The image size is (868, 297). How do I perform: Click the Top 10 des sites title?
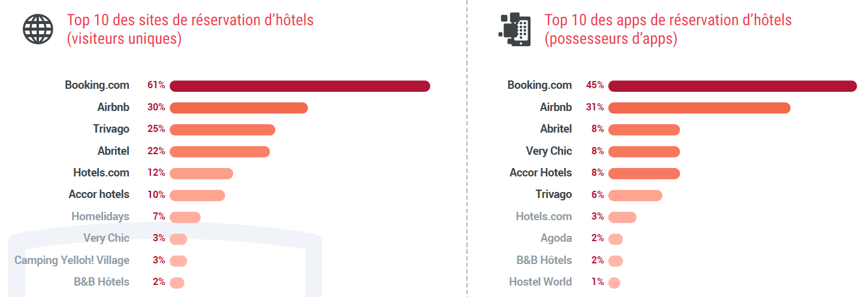point(190,29)
